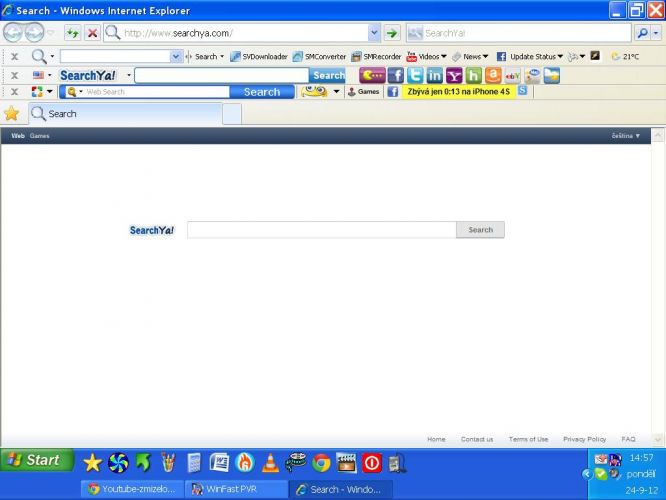The height and width of the screenshot is (500, 666).
Task: Open the Privacy Policy footer link
Action: [x=584, y=439]
